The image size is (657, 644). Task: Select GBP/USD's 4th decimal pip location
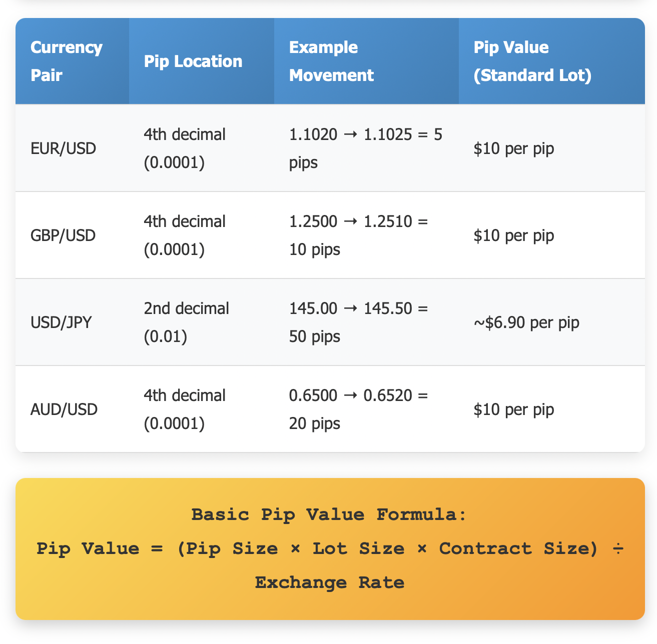pos(201,235)
